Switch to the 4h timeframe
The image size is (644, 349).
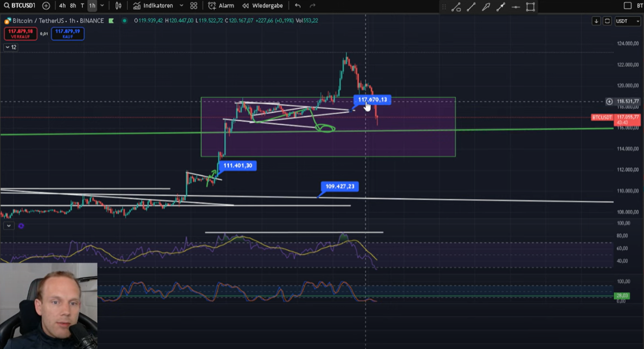[62, 6]
